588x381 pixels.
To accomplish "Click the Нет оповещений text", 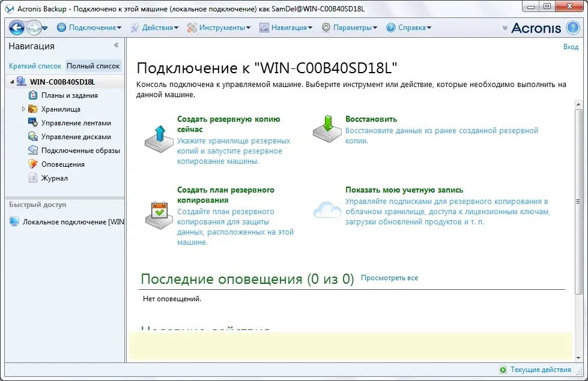I will (172, 299).
